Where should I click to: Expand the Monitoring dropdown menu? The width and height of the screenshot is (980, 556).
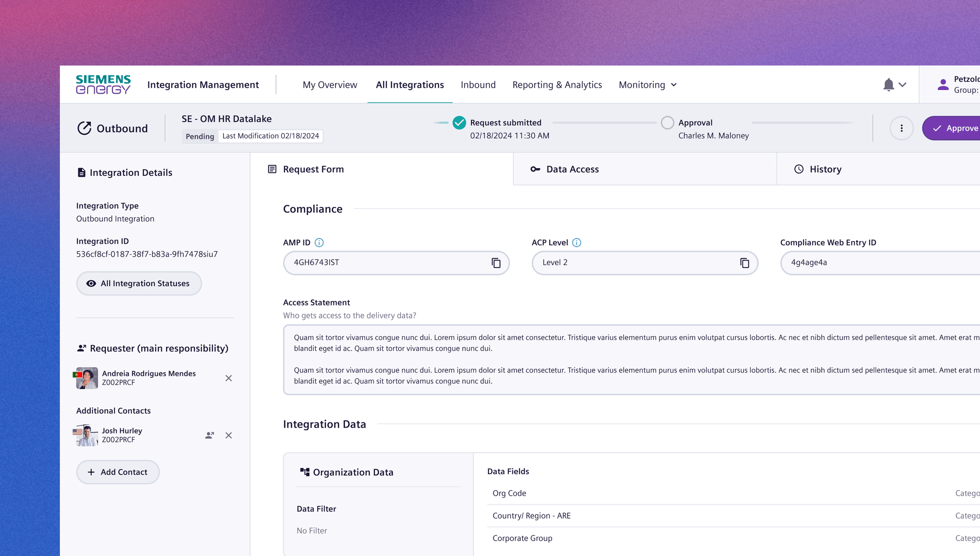point(648,85)
